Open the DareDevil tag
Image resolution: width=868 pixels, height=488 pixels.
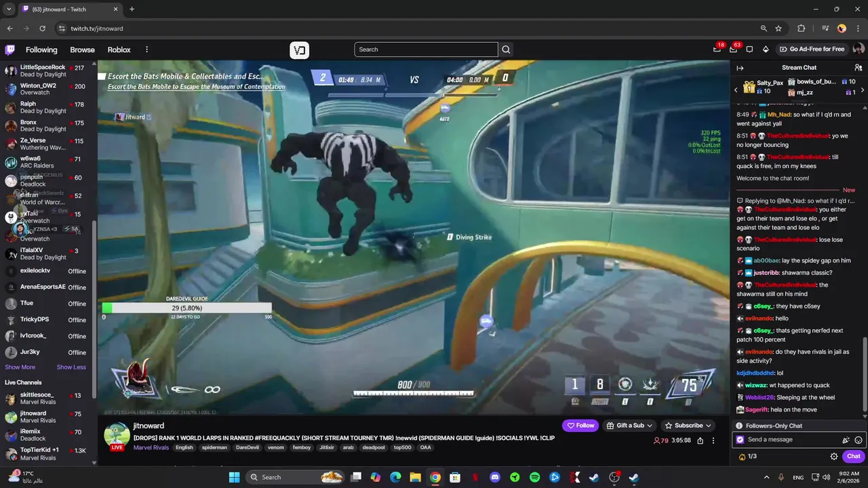click(x=247, y=448)
